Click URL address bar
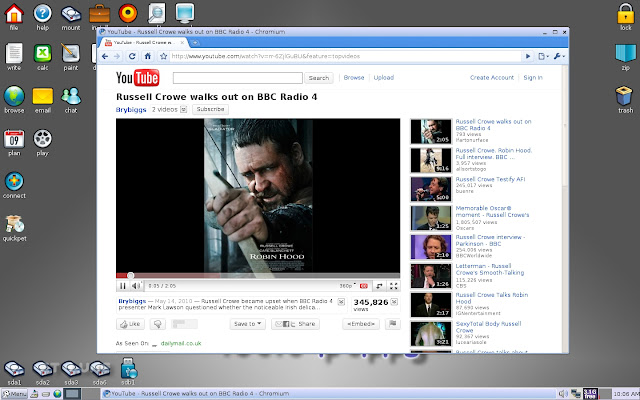Screen dimensions: 640x400 tap(345, 56)
